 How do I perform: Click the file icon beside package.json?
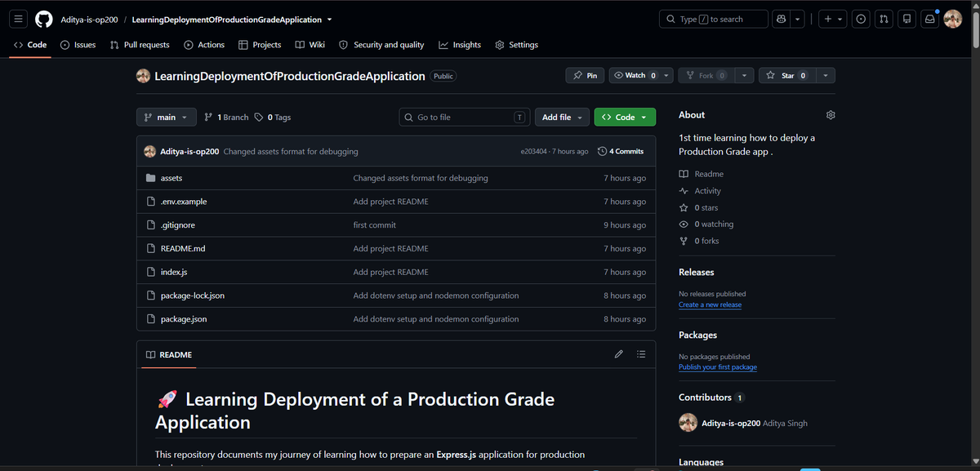(x=150, y=319)
